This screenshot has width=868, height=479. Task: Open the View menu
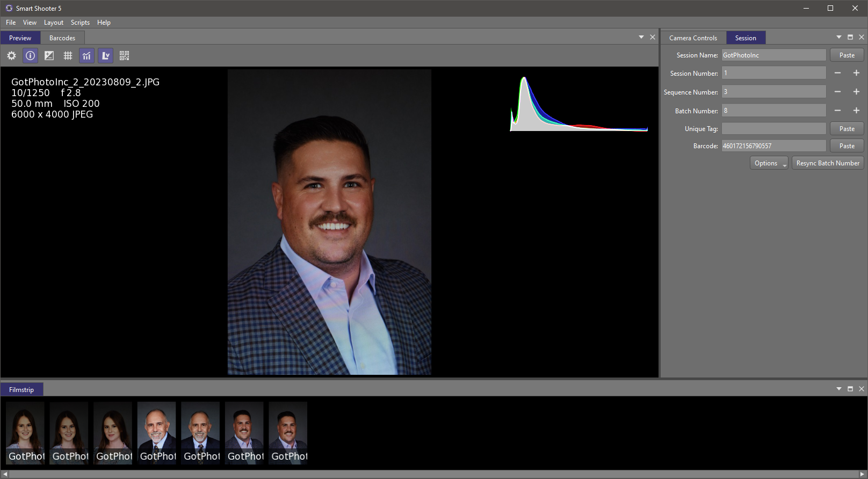tap(30, 23)
